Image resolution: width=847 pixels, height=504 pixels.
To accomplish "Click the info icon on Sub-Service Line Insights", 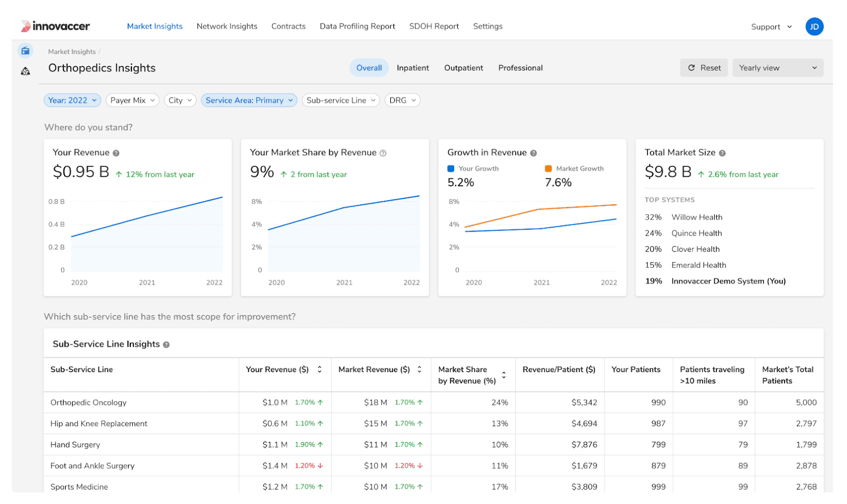I will pyautogui.click(x=167, y=344).
